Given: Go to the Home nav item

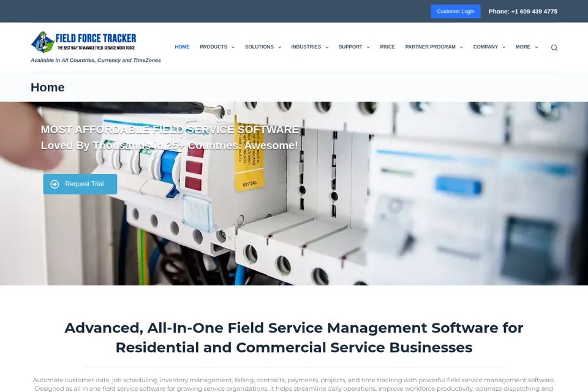Looking at the screenshot, I should click(182, 47).
